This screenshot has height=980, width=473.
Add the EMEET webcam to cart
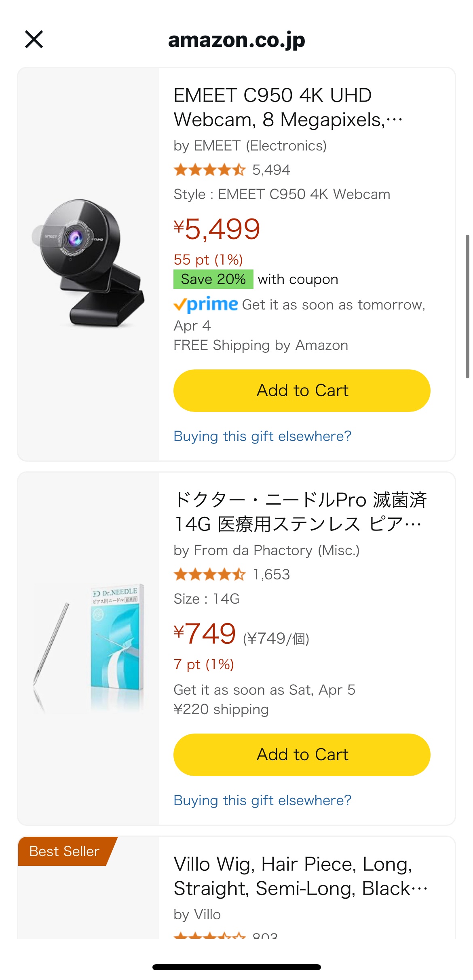(302, 390)
